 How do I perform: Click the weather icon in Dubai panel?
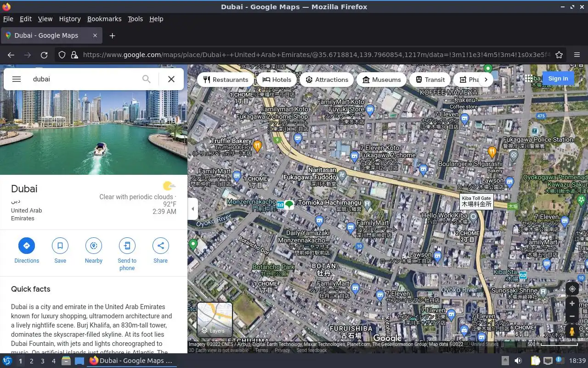click(169, 186)
